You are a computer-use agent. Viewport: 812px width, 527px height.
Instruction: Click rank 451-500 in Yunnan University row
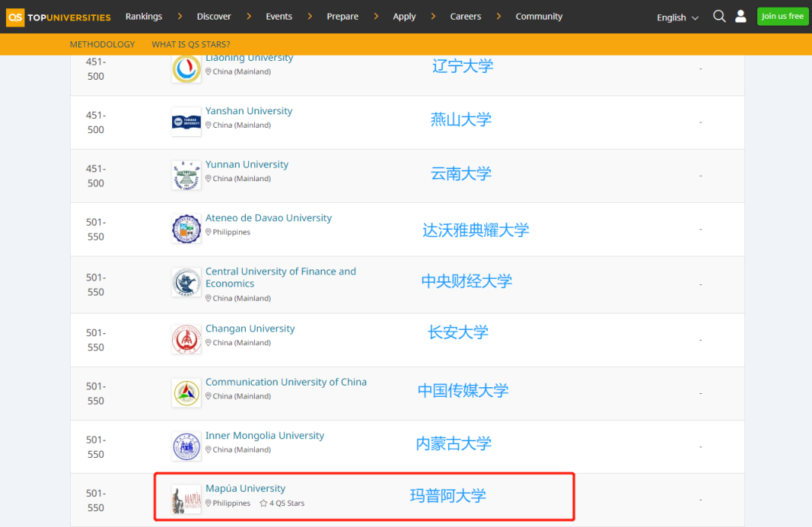95,176
